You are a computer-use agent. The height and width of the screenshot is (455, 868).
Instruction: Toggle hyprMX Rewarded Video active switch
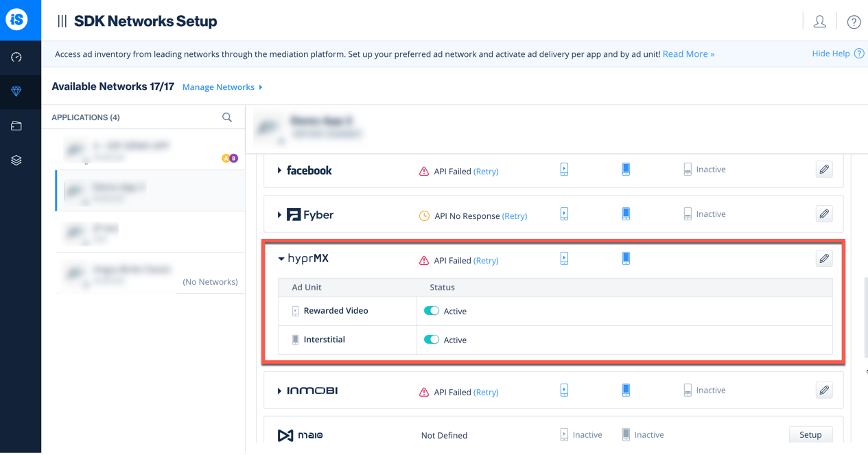point(431,311)
